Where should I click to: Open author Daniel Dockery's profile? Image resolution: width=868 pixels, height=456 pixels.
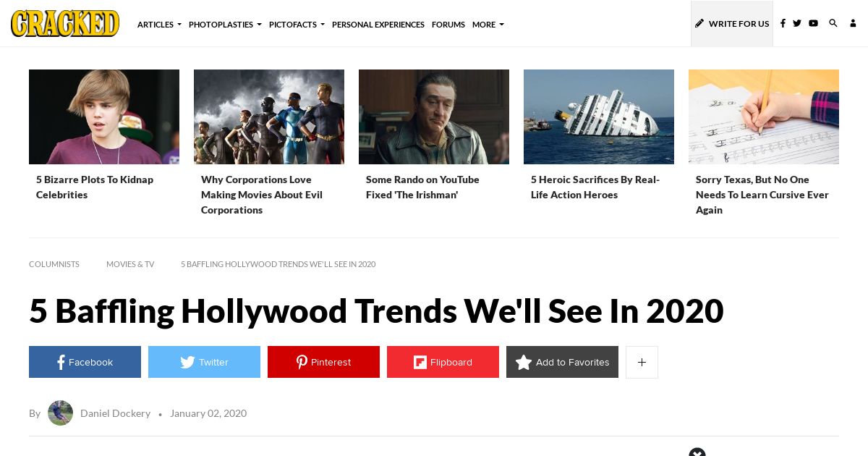tap(115, 413)
